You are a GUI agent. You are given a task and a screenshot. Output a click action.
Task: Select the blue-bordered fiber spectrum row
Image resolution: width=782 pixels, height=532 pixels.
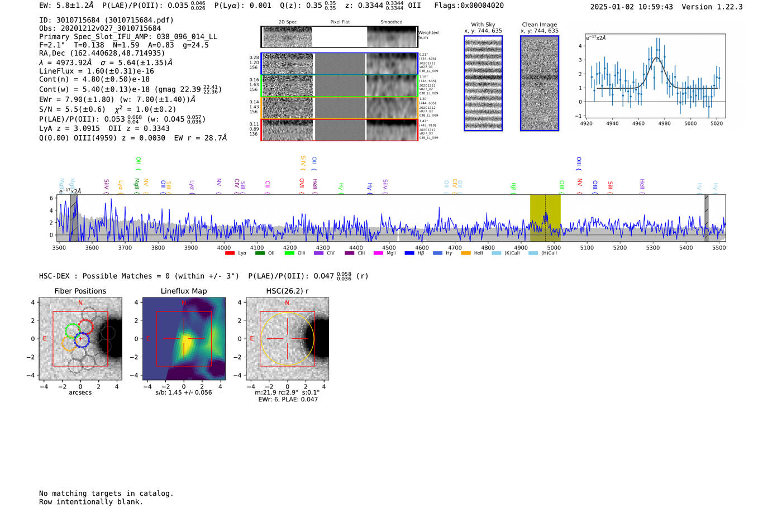(339, 64)
